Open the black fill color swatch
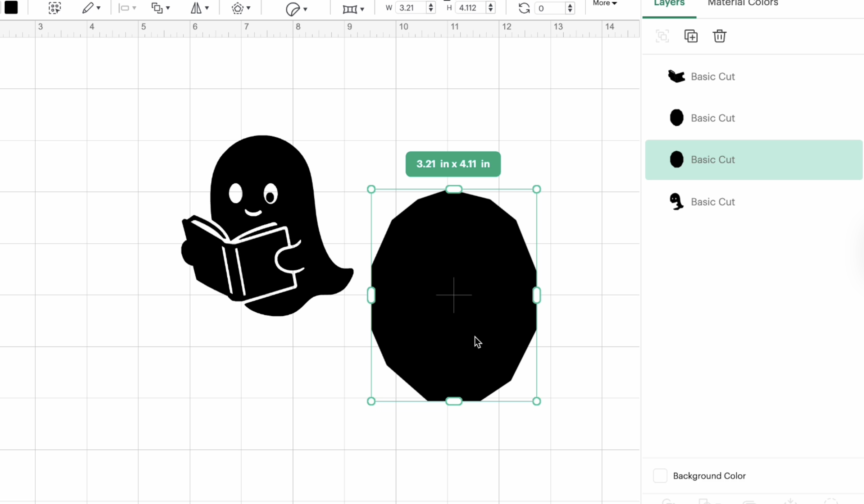Screen dimensions: 864x504 point(11,8)
